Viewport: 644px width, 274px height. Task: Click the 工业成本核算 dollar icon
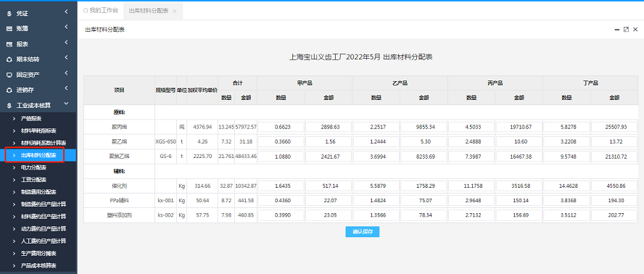pyautogui.click(x=9, y=106)
